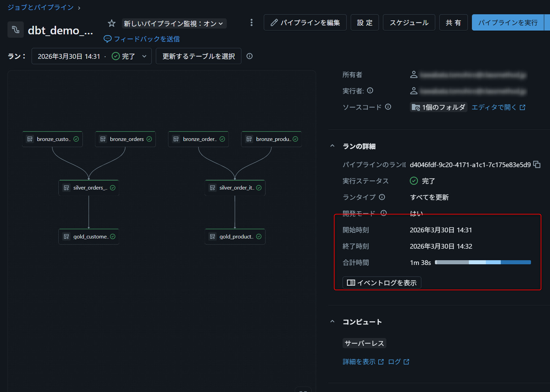The height and width of the screenshot is (392, 550).
Task: Click 更新するテーブルを選択 button
Action: pyautogui.click(x=199, y=56)
